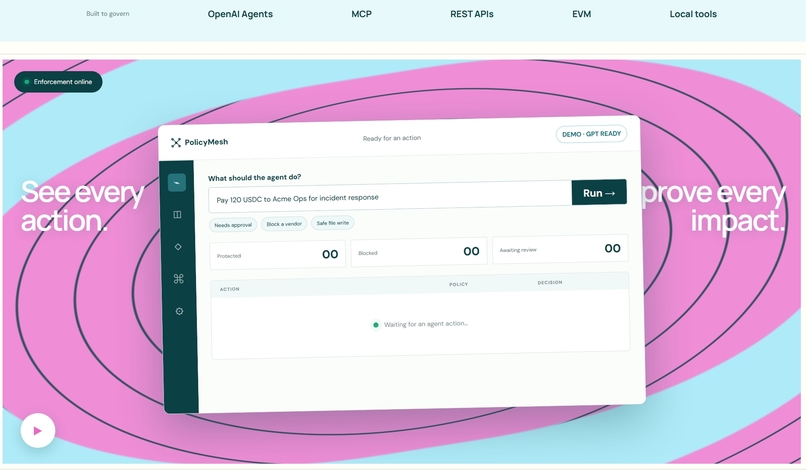Screen dimensions: 806x471
Task: Click the agent action input field
Action: (390, 198)
